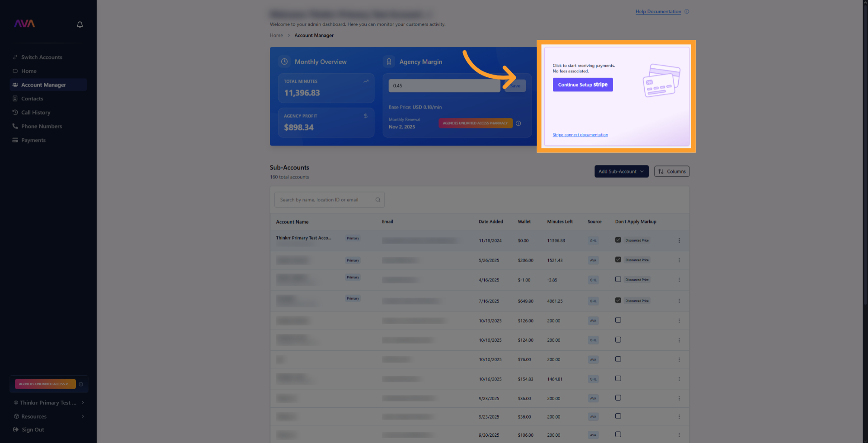The width and height of the screenshot is (868, 443).
Task: Click the Total Minutes trend icon
Action: point(366,81)
